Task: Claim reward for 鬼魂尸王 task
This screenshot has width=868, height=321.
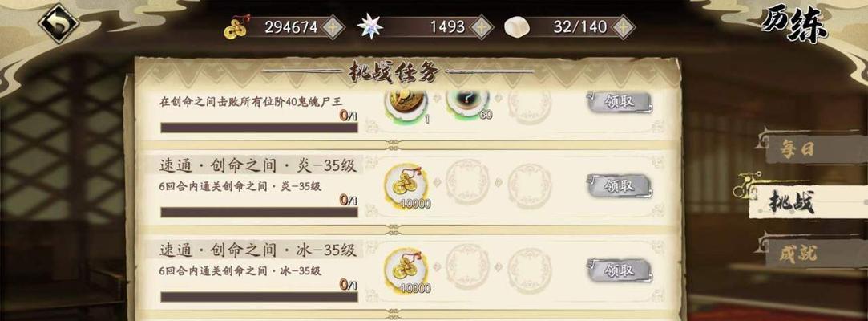Action: tap(620, 101)
